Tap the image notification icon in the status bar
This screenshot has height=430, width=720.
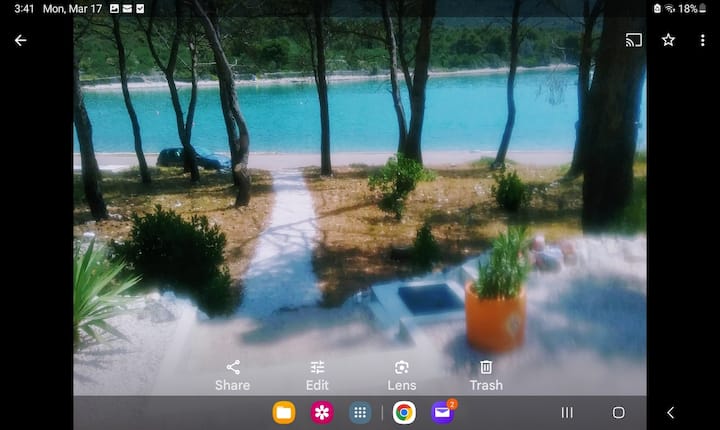click(x=114, y=9)
